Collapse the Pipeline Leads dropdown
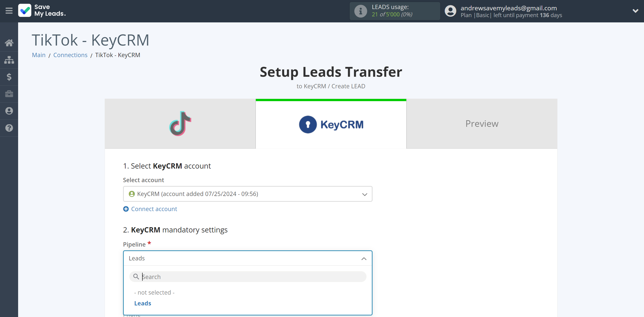Screen dimensions: 644x317 [x=364, y=258]
